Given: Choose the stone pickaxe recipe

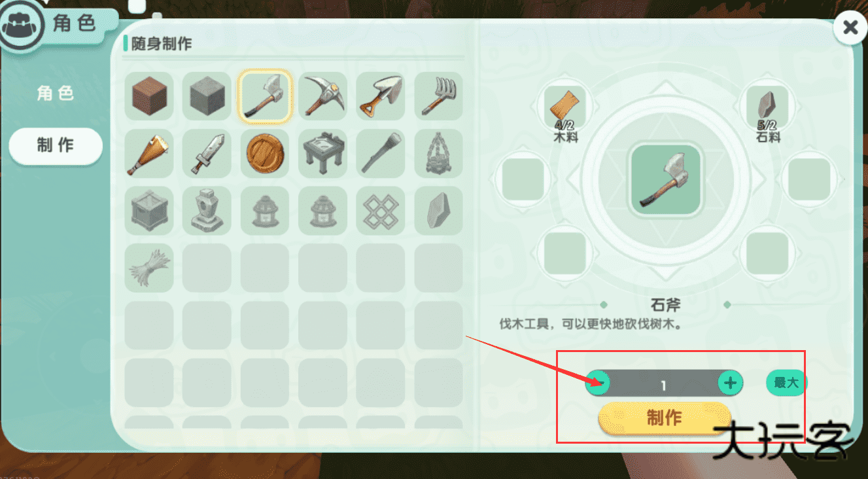Looking at the screenshot, I should coord(323,96).
